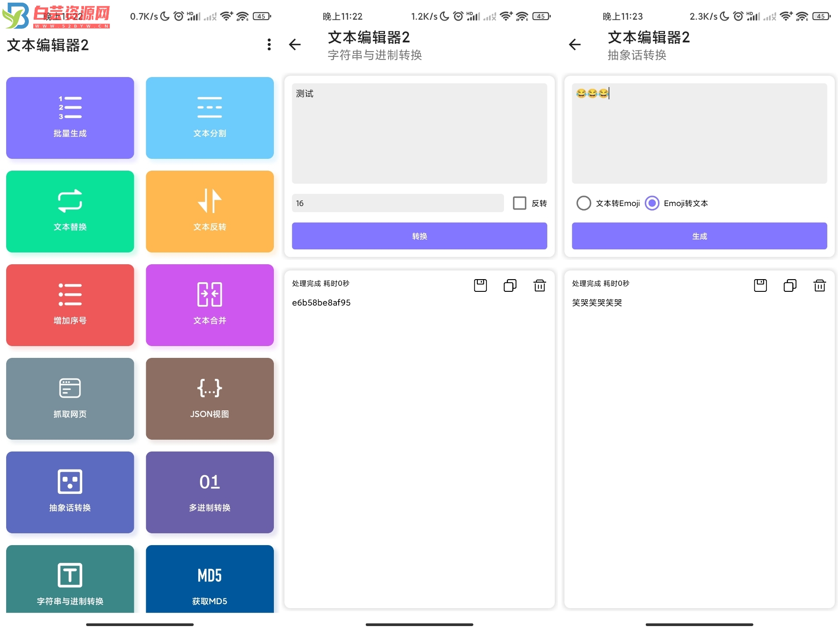The width and height of the screenshot is (840, 630).
Task: Click the 处理完成 status in 字符串与进制转换 screen
Action: (x=321, y=283)
